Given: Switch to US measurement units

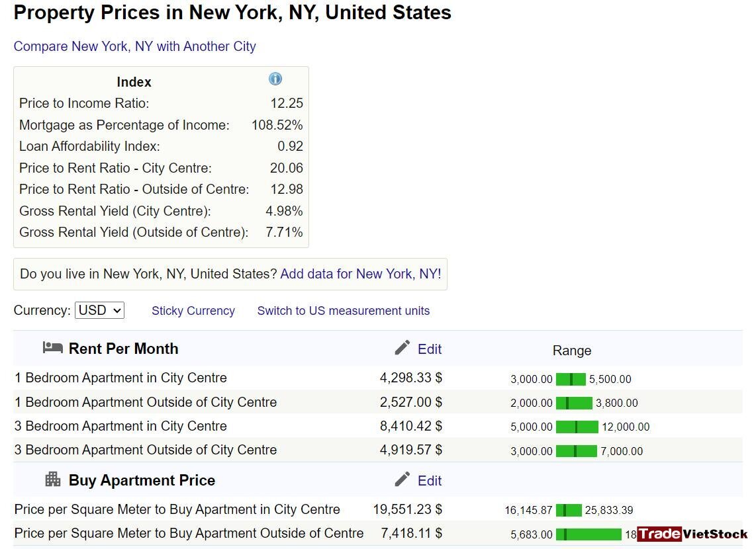Looking at the screenshot, I should tap(344, 311).
